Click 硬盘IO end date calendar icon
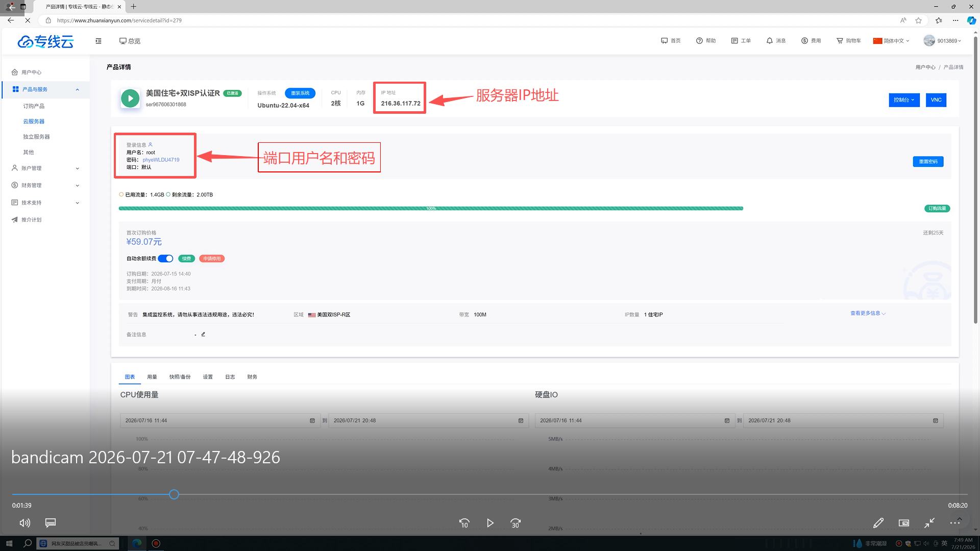The height and width of the screenshot is (551, 980). [936, 421]
